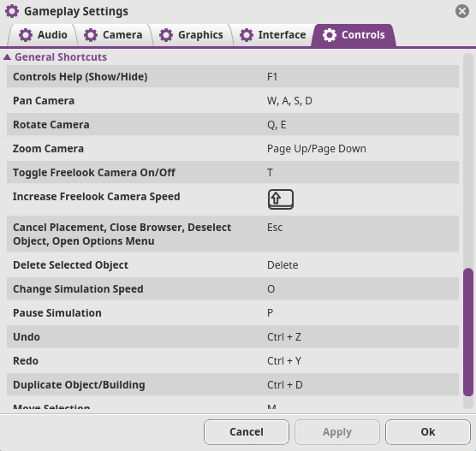Select Toggle Freelook Camera On/Off row

tap(233, 172)
